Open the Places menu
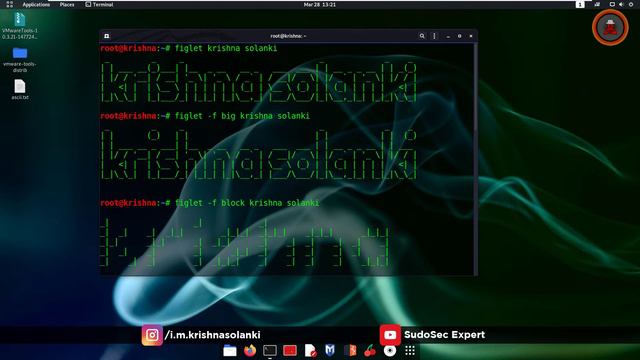This screenshot has width=640, height=360. (67, 4)
